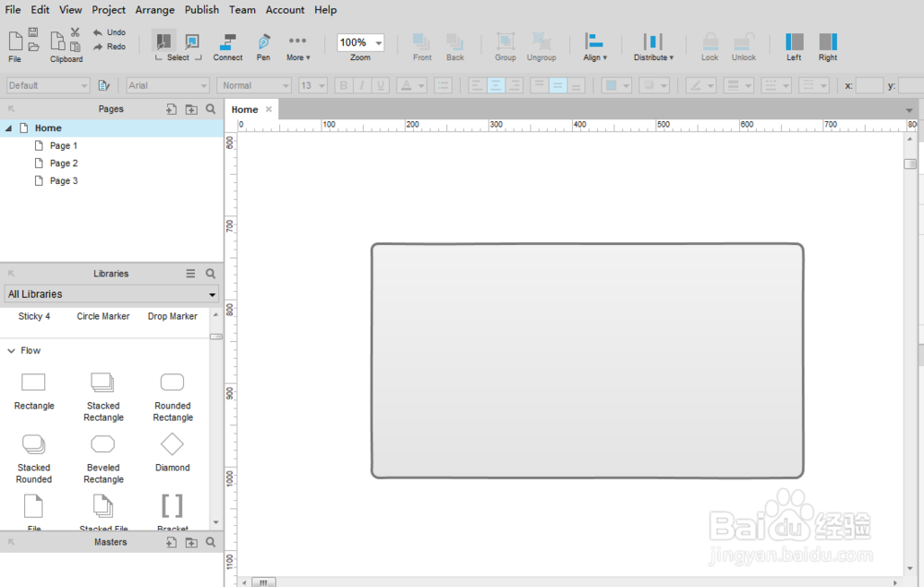Toggle bullet list formatting
Image resolution: width=924 pixels, height=587 pixels.
[443, 85]
